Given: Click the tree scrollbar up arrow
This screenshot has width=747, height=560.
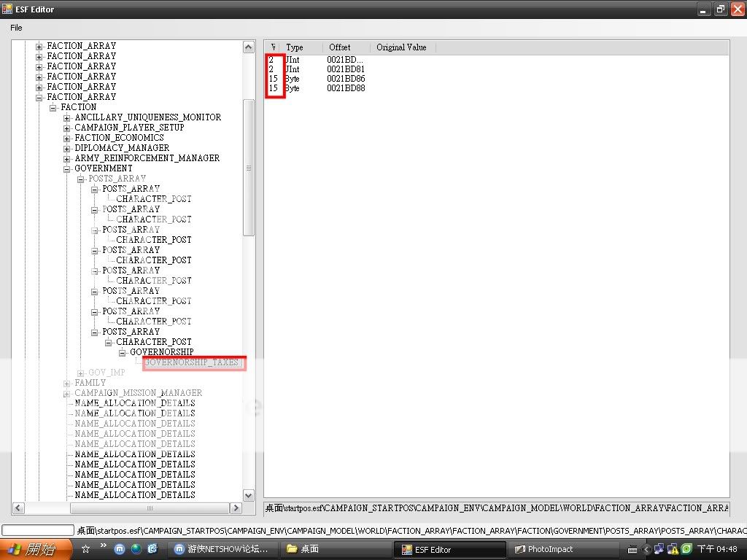Looking at the screenshot, I should click(x=248, y=47).
